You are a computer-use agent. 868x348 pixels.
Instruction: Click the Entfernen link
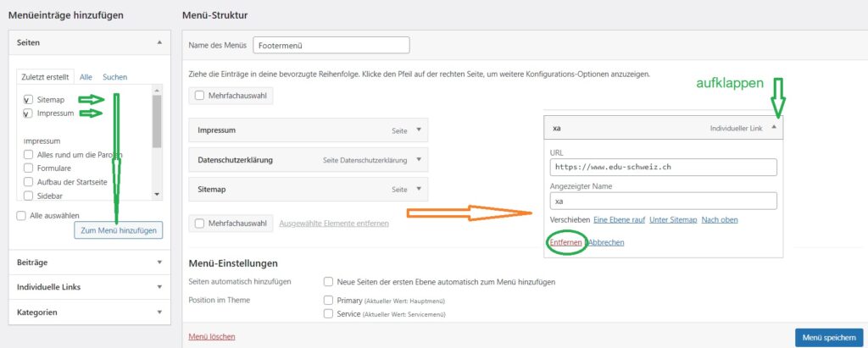(566, 242)
